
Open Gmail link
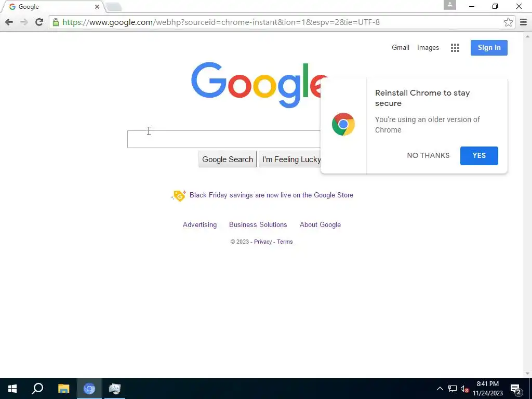point(401,47)
